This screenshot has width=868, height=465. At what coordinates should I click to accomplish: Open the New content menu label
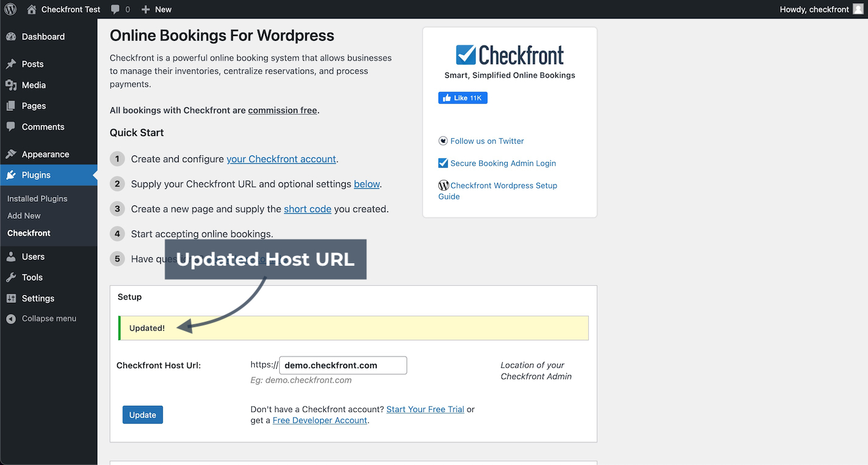pos(163,9)
